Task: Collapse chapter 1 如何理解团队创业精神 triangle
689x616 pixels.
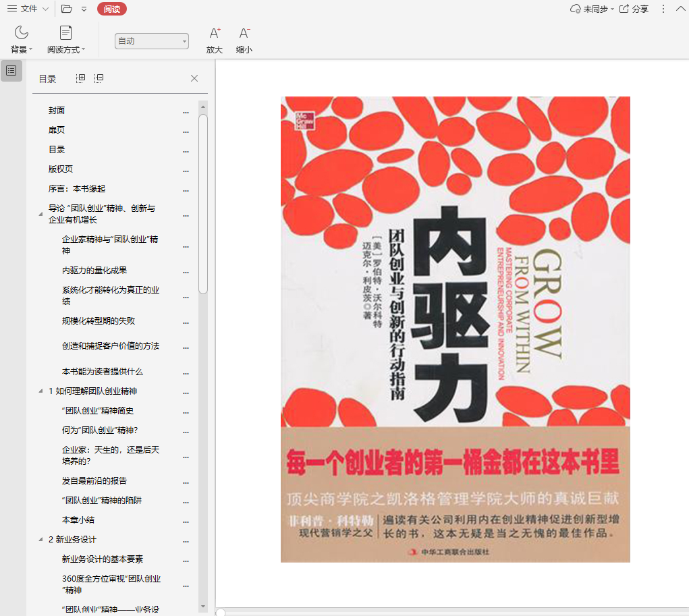Action: [41, 391]
